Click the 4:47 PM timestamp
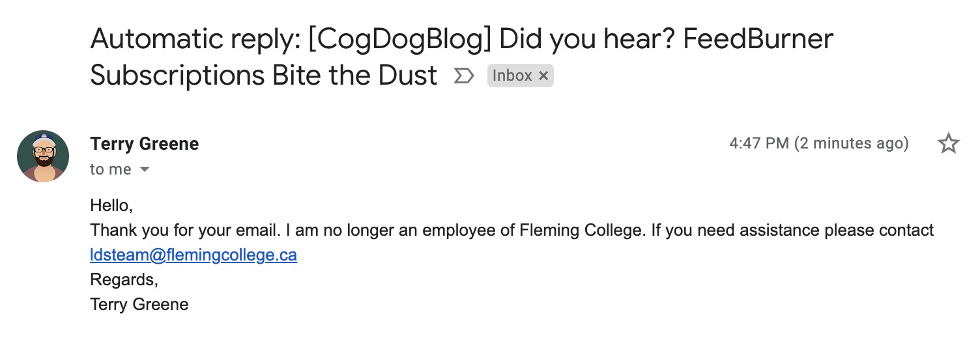 click(x=758, y=144)
